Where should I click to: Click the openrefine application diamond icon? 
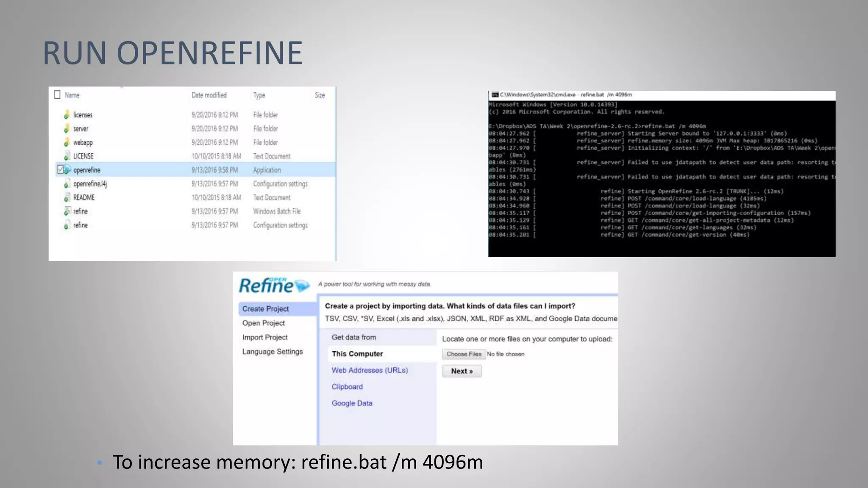67,170
